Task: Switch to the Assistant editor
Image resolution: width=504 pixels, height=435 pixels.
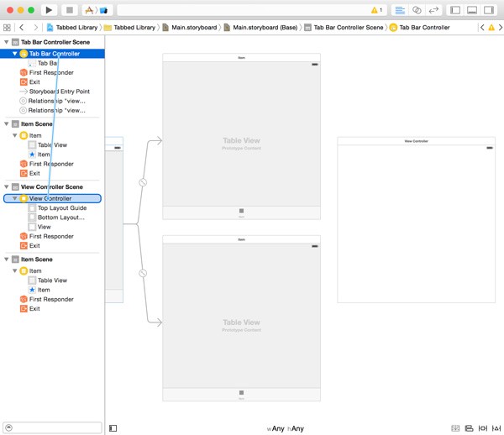Action: tap(417, 10)
